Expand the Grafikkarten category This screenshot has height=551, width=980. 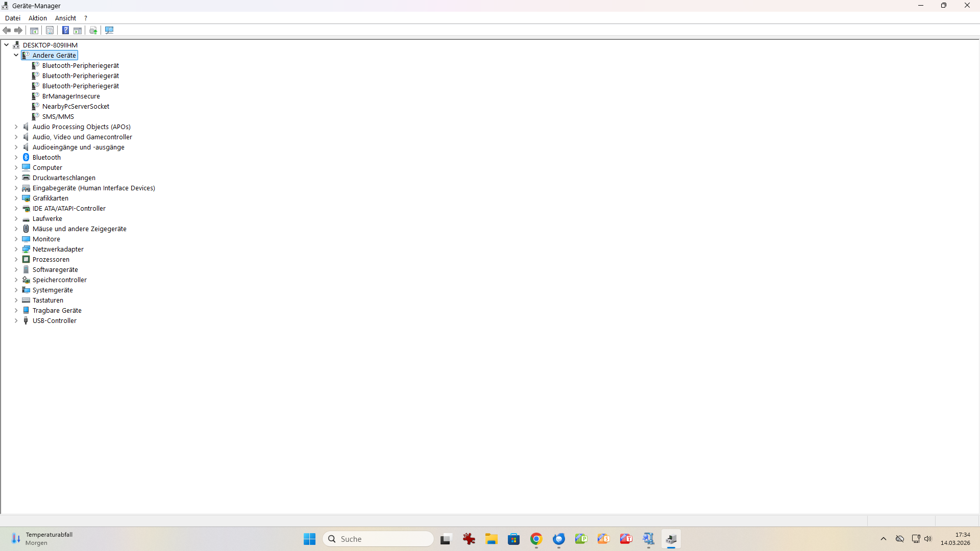tap(16, 198)
